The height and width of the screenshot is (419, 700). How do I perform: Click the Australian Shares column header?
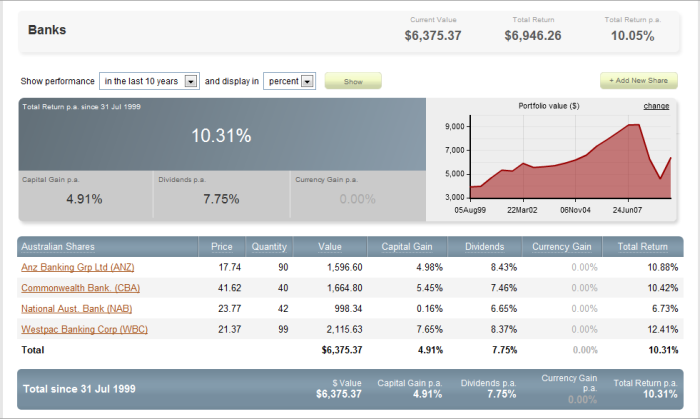point(58,247)
